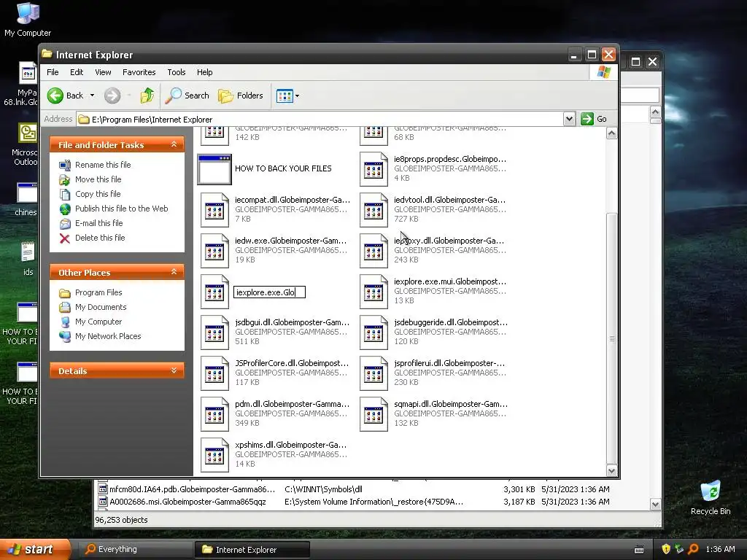The height and width of the screenshot is (560, 747).
Task: Open the View menu
Action: pos(103,72)
